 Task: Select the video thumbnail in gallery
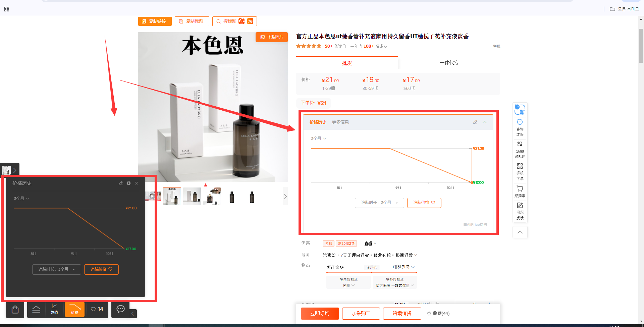pos(153,196)
